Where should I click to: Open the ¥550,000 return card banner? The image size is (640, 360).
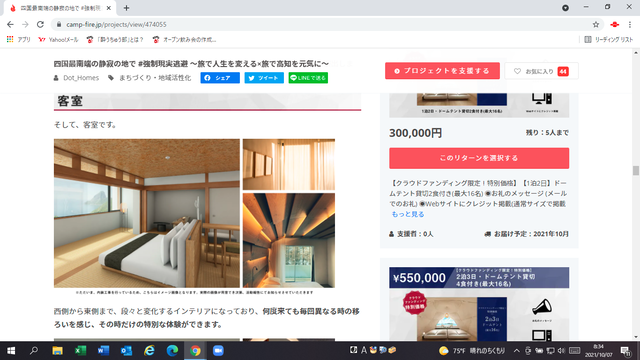[x=479, y=278]
